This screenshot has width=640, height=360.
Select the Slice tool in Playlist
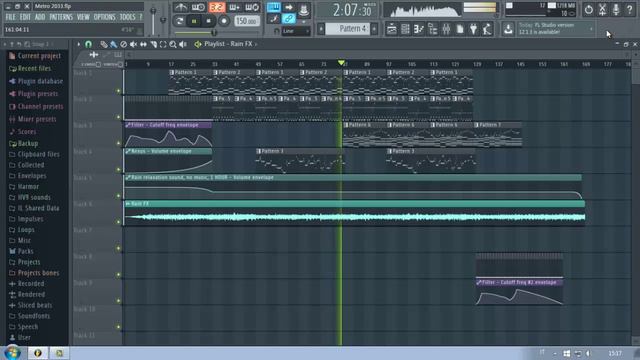click(x=153, y=44)
